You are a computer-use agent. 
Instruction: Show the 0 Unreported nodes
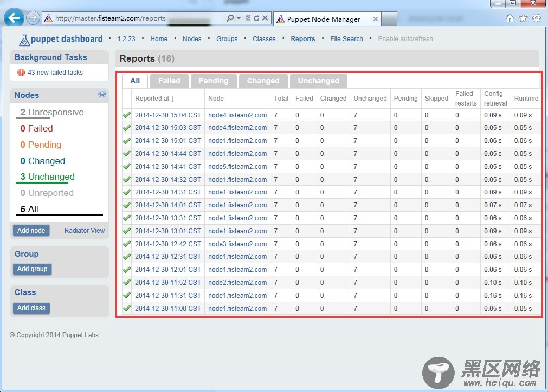tap(47, 193)
